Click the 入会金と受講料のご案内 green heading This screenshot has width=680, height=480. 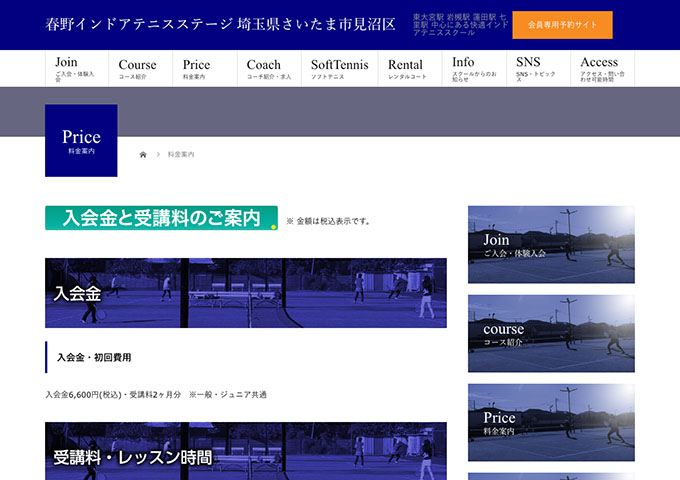click(x=161, y=218)
